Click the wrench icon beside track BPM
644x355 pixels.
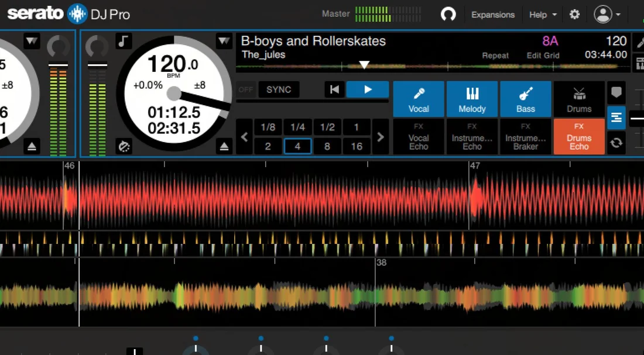(639, 42)
